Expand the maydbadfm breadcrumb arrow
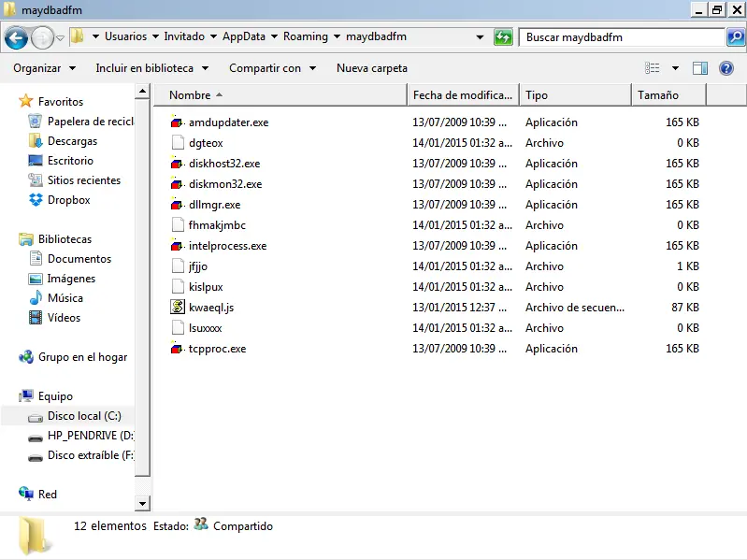Screen dimensions: 747x560 (337, 36)
